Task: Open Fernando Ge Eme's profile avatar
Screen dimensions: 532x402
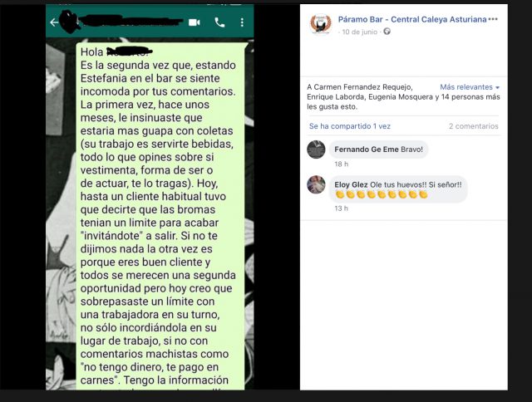Action: (x=316, y=150)
